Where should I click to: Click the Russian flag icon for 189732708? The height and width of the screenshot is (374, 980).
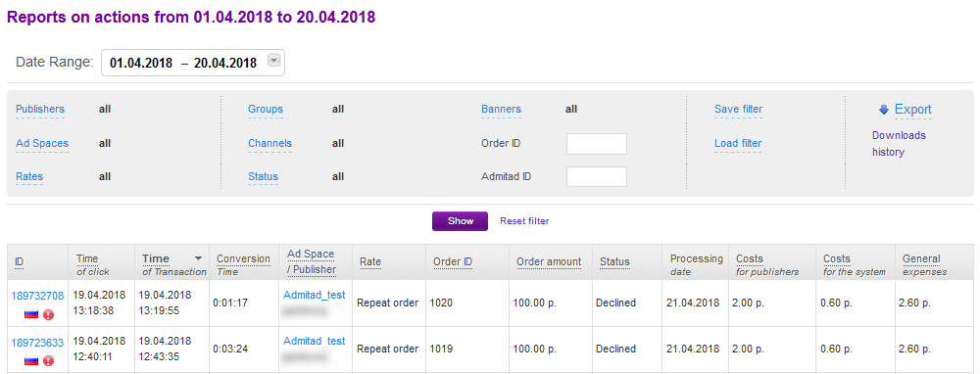click(x=31, y=314)
